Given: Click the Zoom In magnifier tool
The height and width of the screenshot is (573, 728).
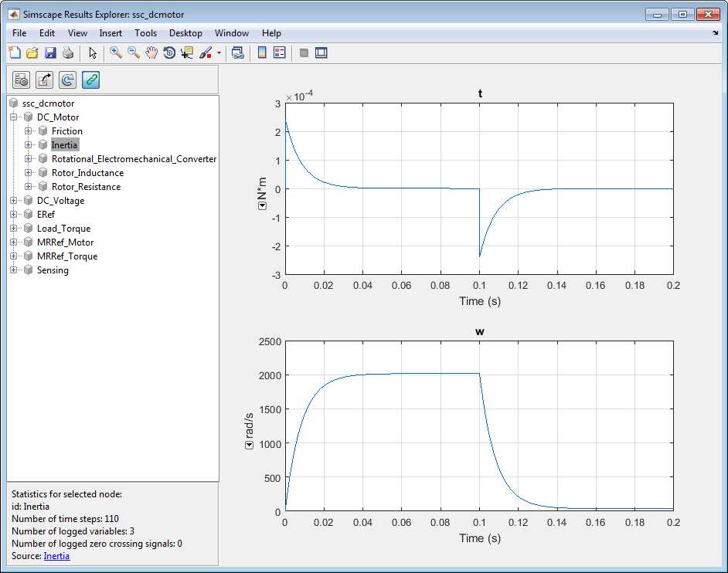Looking at the screenshot, I should (x=115, y=53).
